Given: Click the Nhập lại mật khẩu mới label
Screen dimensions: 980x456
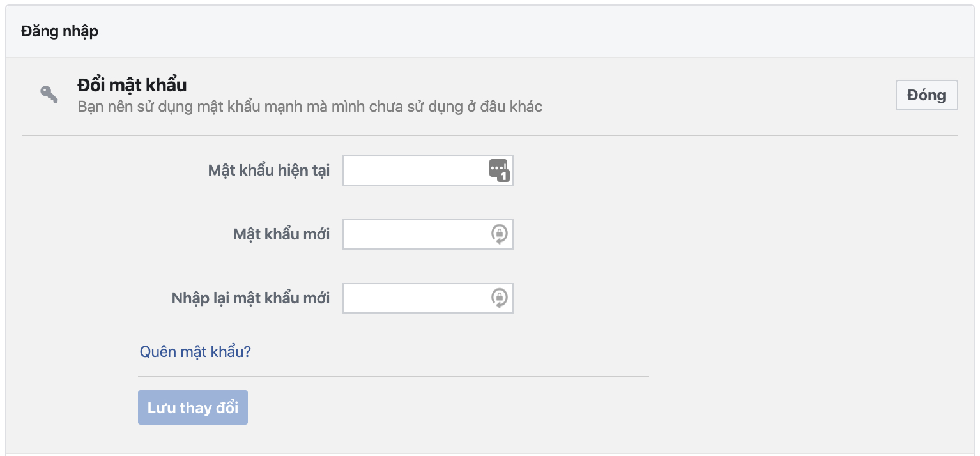Looking at the screenshot, I should point(250,298).
